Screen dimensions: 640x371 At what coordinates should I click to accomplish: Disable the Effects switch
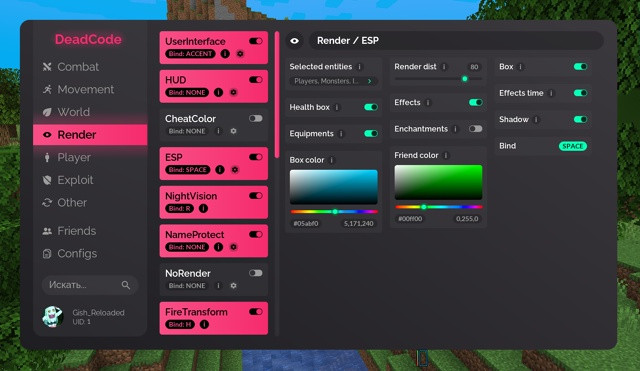click(476, 102)
